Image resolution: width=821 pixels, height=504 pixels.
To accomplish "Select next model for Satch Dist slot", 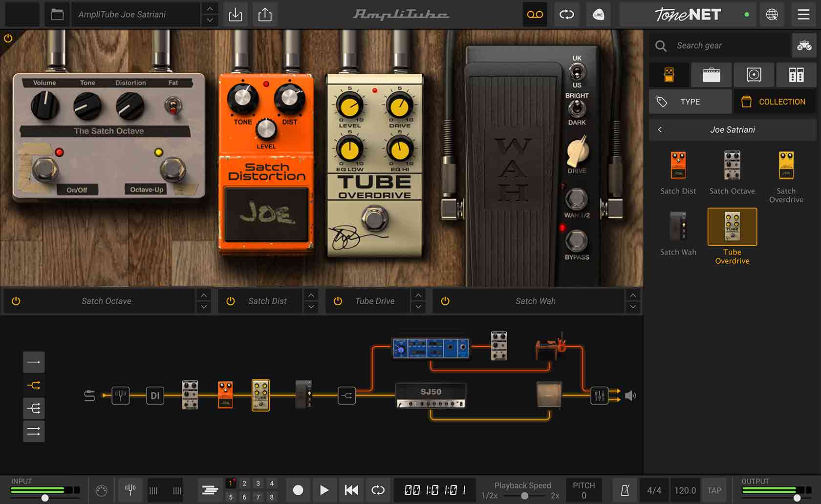I will [311, 307].
